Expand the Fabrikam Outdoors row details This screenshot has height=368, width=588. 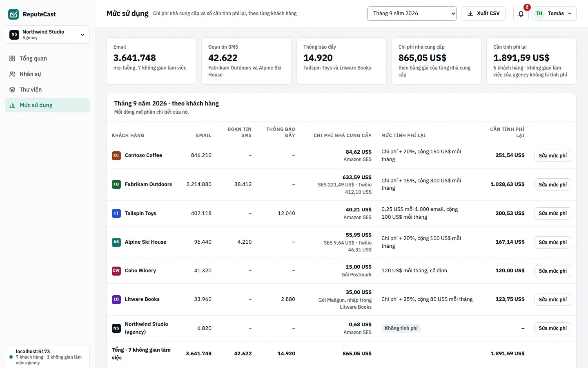[x=341, y=184]
